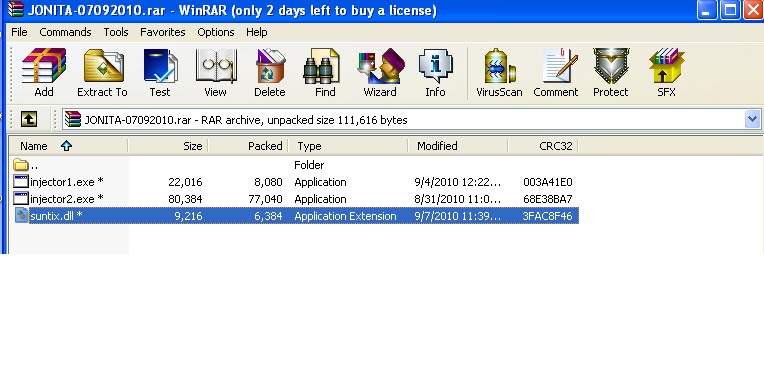Open the Favorites menu
Image resolution: width=764 pixels, height=384 pixels.
163,32
